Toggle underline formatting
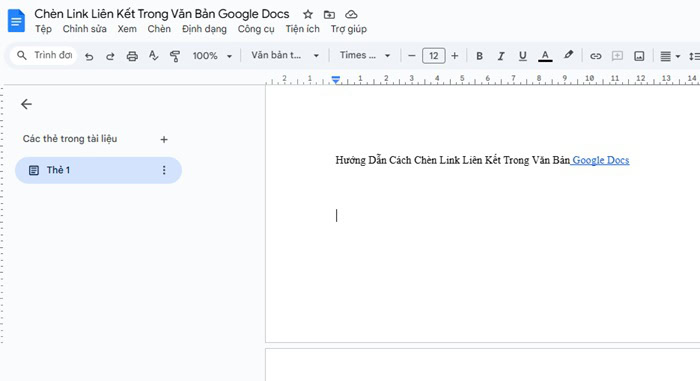 [x=522, y=56]
